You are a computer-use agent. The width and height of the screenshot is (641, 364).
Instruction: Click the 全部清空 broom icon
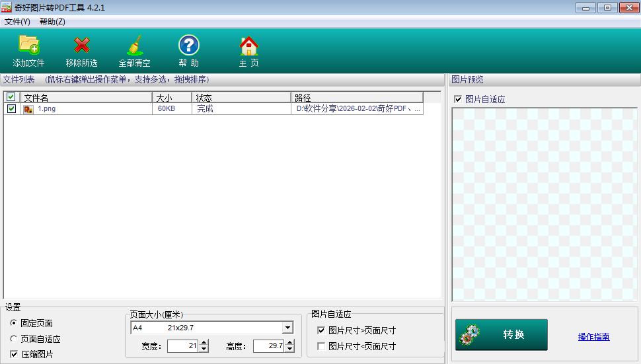click(134, 45)
